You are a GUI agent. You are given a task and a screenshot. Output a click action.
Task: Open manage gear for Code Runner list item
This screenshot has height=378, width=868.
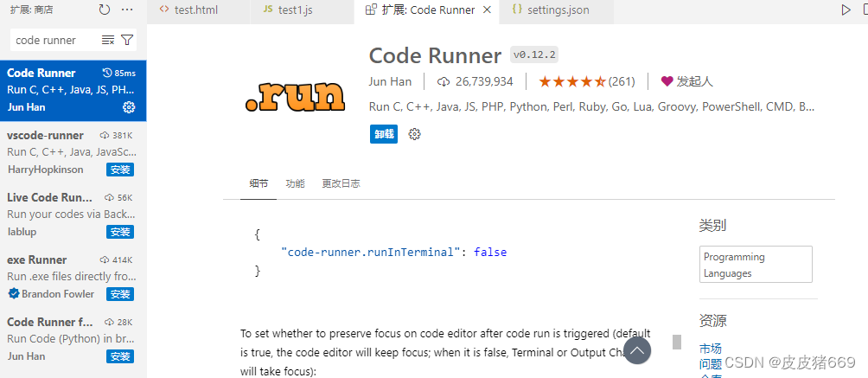click(129, 107)
